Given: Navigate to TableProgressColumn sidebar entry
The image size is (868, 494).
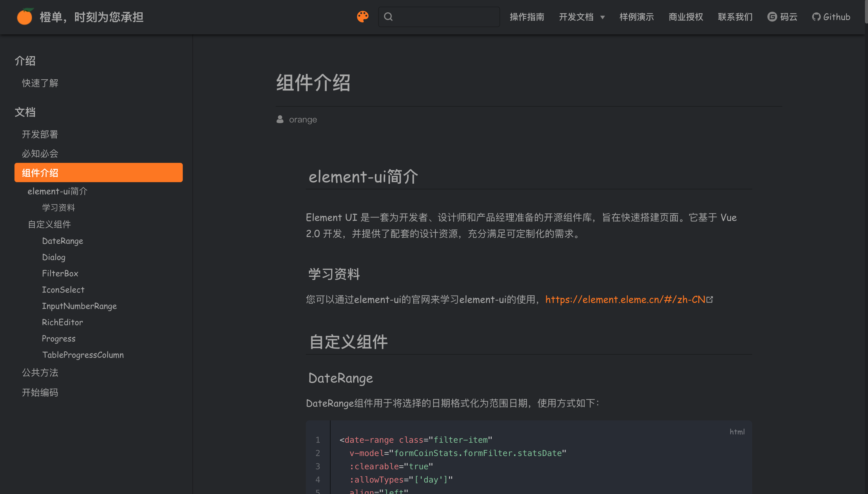Looking at the screenshot, I should (x=83, y=355).
